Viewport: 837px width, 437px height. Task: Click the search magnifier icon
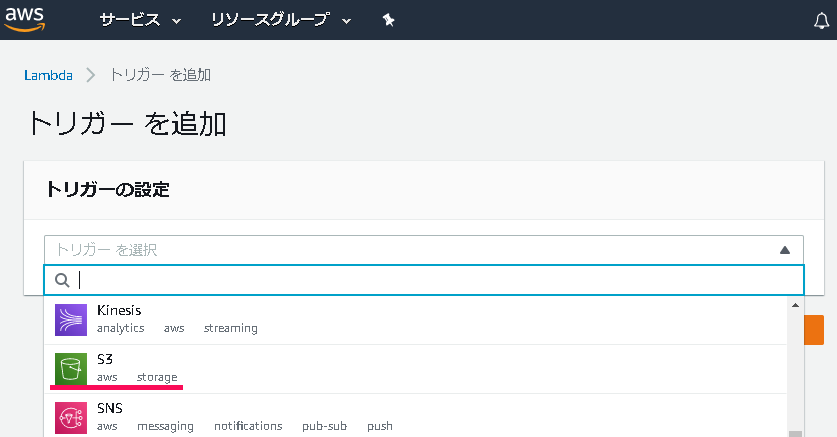coord(62,280)
